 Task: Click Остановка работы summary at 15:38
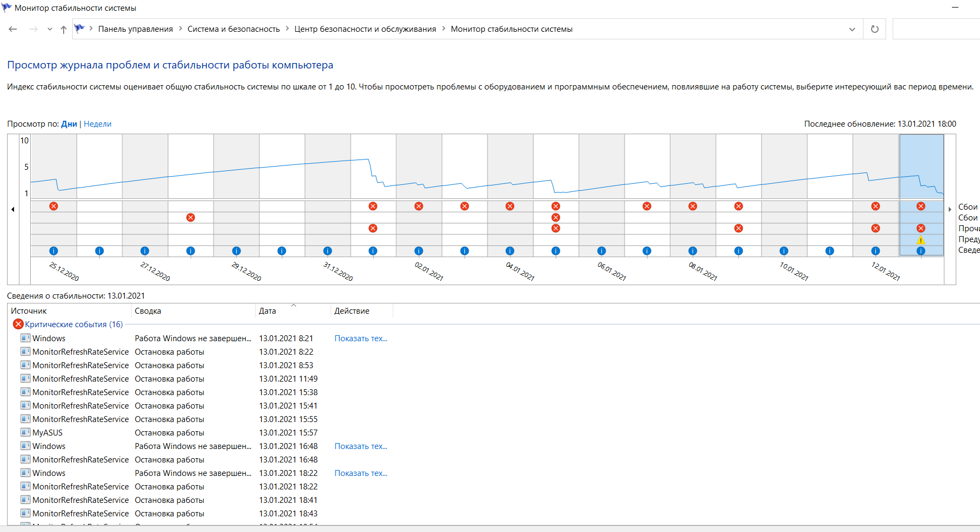point(169,392)
